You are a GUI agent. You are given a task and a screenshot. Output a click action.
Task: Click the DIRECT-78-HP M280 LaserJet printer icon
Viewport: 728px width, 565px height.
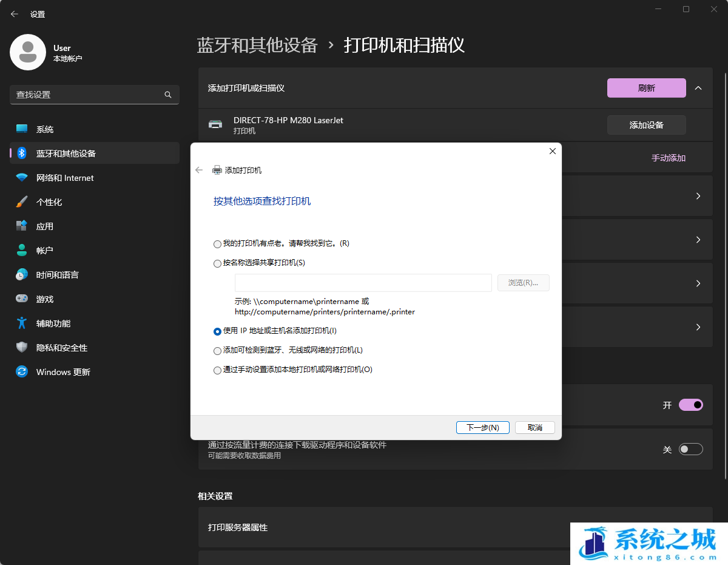point(215,124)
